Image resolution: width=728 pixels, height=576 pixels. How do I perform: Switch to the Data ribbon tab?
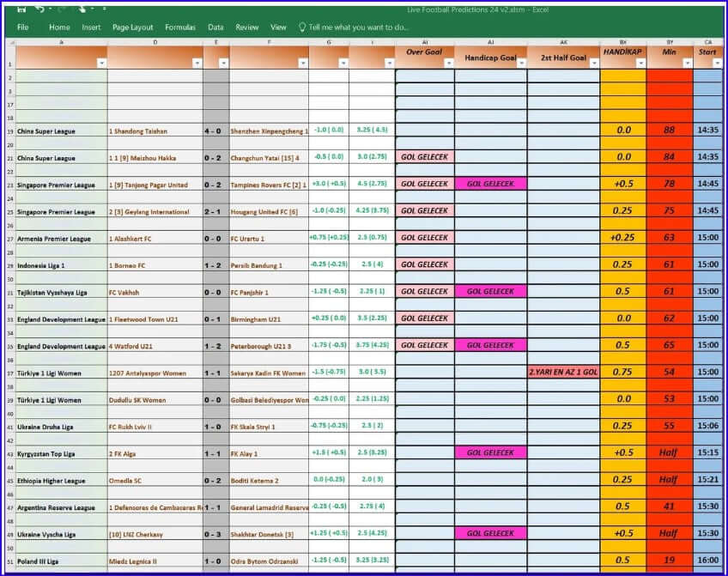(x=215, y=27)
